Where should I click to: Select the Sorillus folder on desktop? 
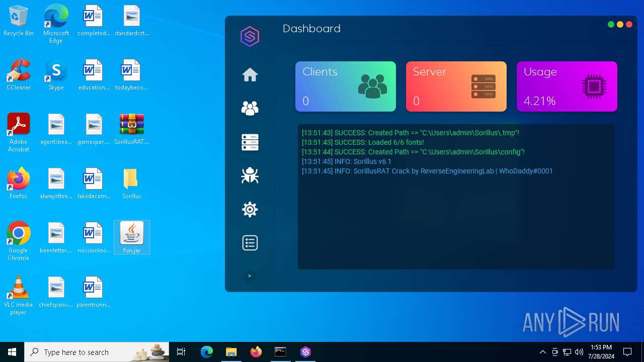coord(132,184)
